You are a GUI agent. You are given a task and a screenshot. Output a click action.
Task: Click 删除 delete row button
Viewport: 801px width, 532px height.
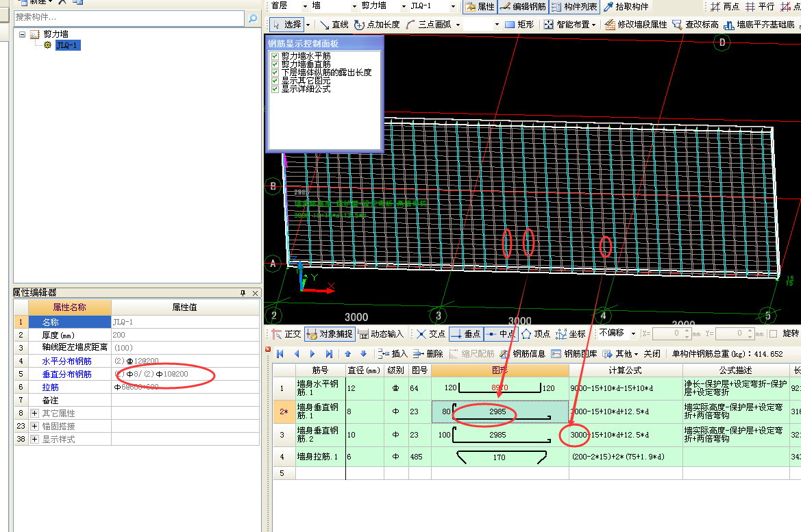coord(428,354)
